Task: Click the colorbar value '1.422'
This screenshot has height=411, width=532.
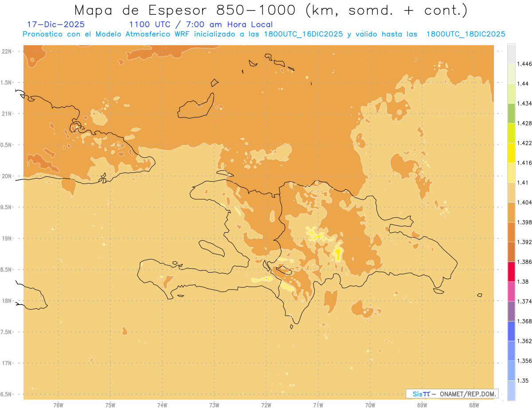Action: pos(524,143)
